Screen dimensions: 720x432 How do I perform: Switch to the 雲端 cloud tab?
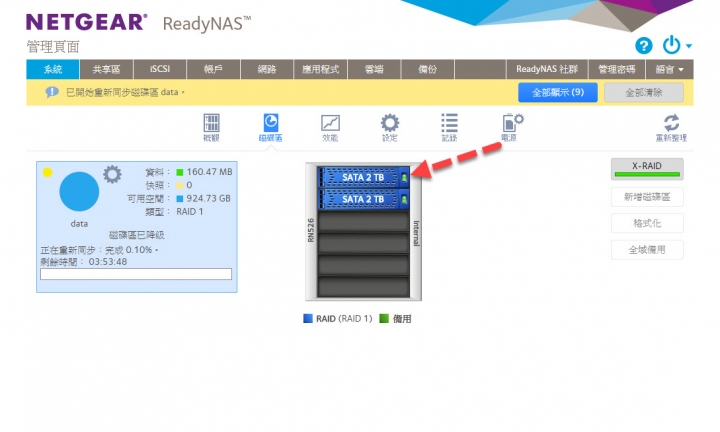click(x=374, y=69)
